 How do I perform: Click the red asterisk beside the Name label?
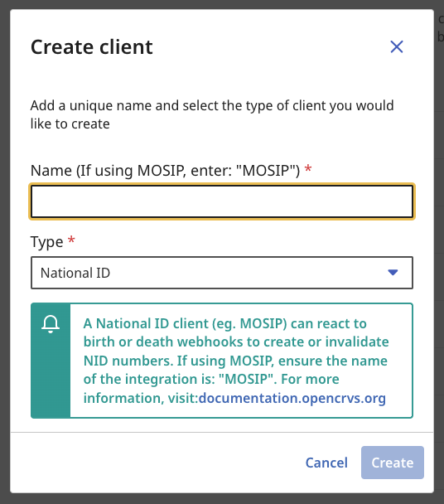click(308, 168)
